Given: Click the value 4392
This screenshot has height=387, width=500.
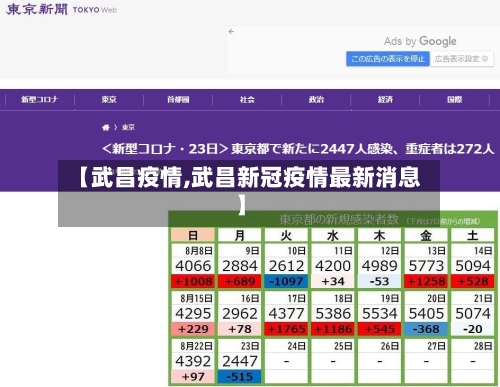Looking at the screenshot, I should (193, 361).
